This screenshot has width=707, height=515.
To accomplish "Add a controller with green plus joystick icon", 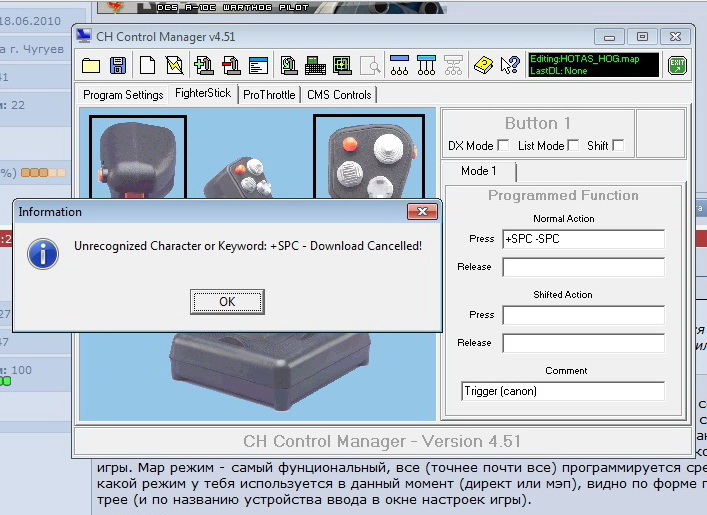I will pos(204,65).
